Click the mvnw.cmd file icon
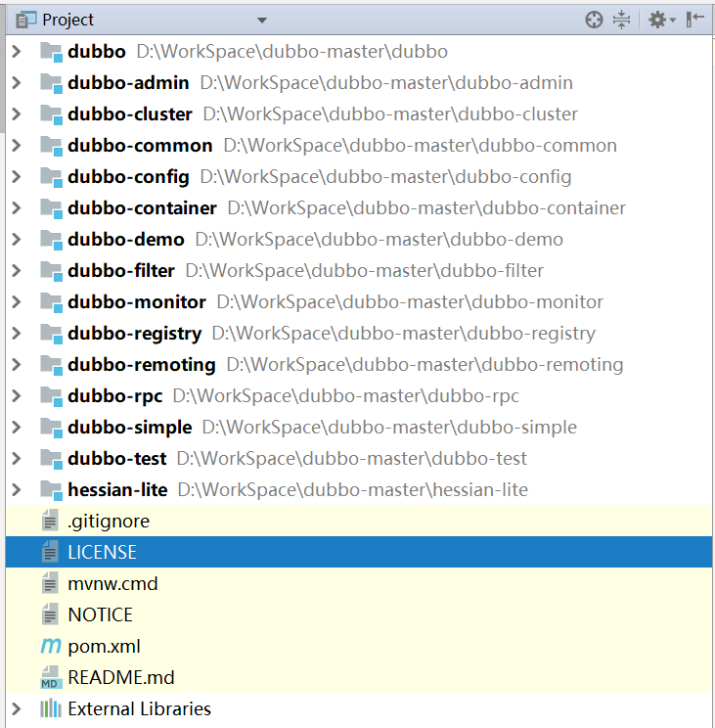This screenshot has width=715, height=728. pyautogui.click(x=50, y=583)
